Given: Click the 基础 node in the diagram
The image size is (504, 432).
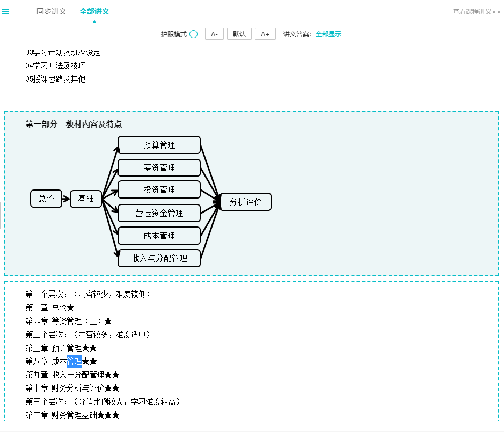Looking at the screenshot, I should tap(85, 199).
